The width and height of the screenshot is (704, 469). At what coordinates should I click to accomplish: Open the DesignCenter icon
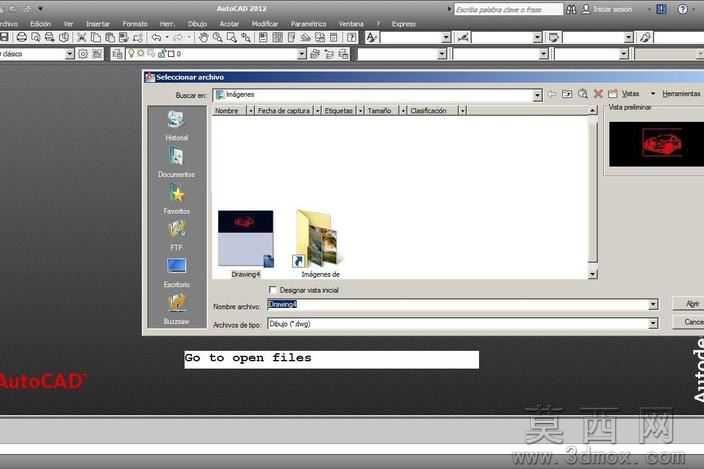tap(277, 37)
